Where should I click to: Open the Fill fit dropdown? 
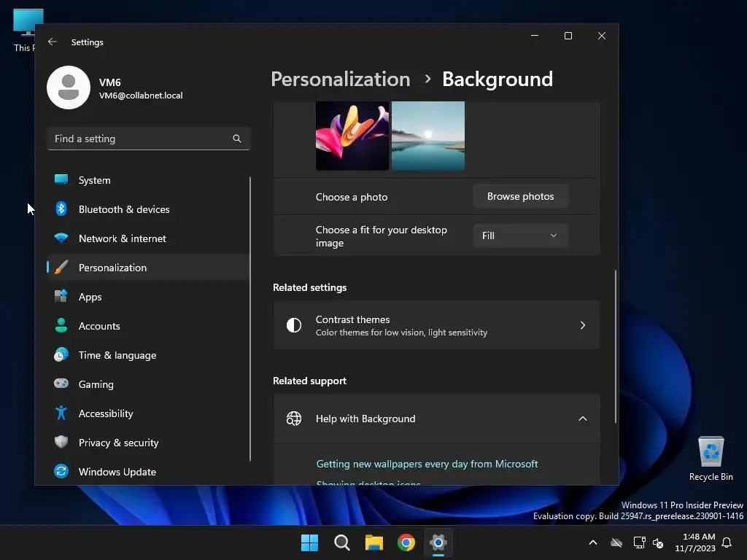pyautogui.click(x=520, y=236)
